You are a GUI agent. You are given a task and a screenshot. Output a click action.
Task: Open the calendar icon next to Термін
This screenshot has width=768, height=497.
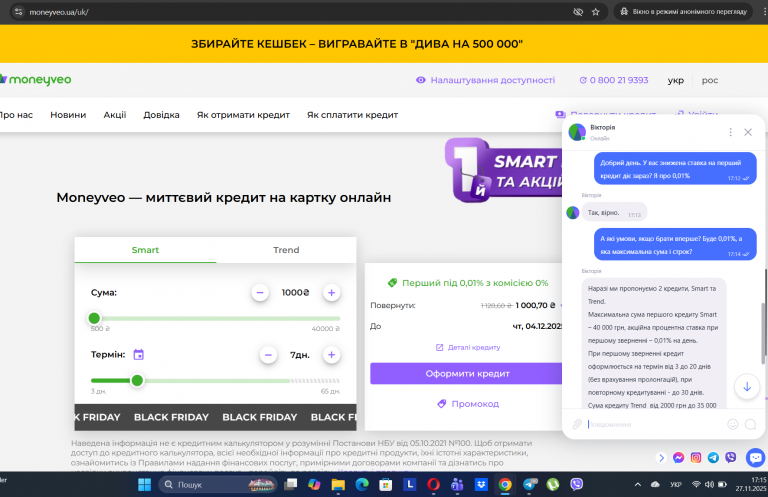(x=139, y=355)
